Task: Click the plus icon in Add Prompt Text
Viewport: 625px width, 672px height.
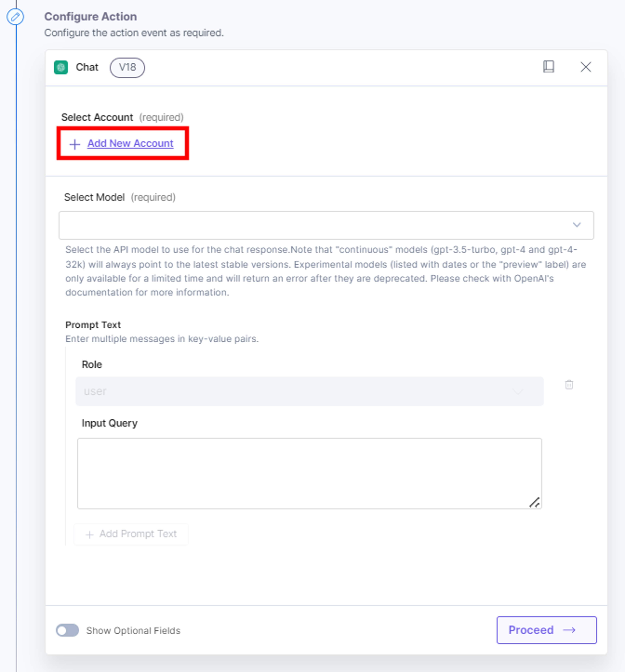Action: pos(90,534)
